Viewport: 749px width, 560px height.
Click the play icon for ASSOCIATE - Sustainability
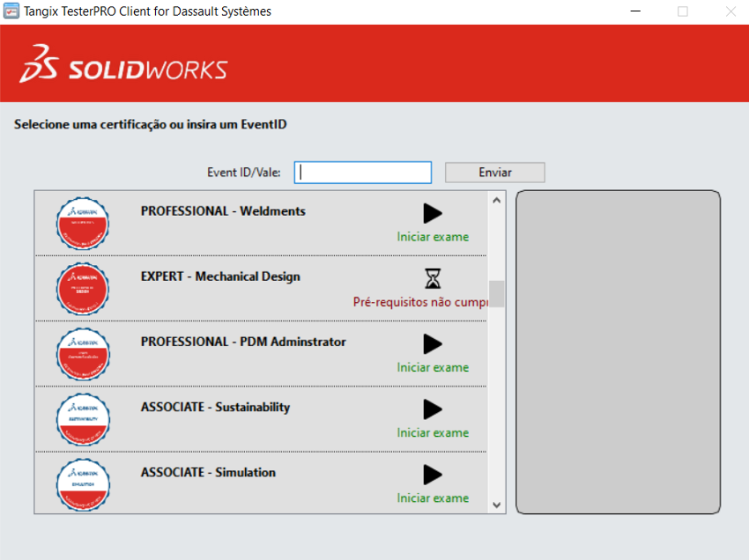click(432, 409)
